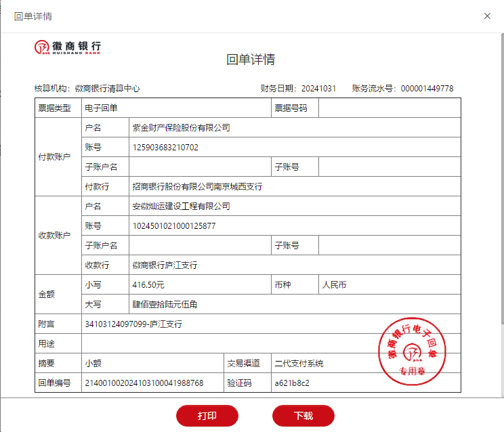Screen dimensions: 504x432
Task: Click the Huishang Bank logo
Action: click(68, 47)
